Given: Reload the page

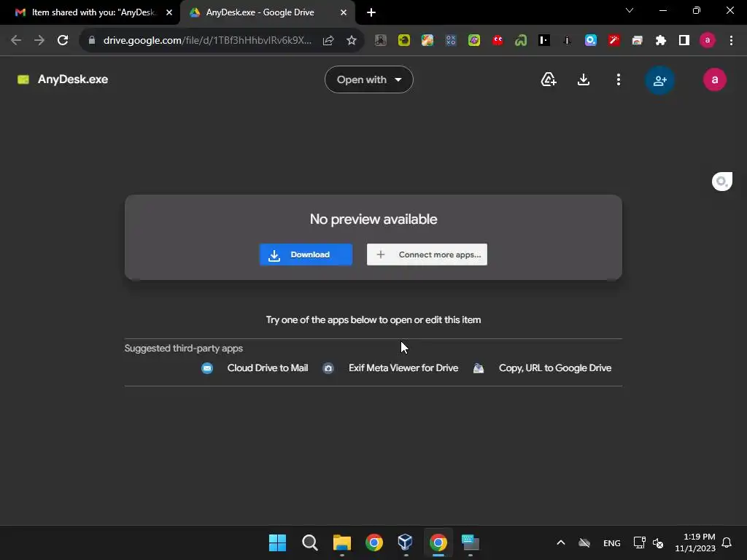Looking at the screenshot, I should [x=63, y=41].
